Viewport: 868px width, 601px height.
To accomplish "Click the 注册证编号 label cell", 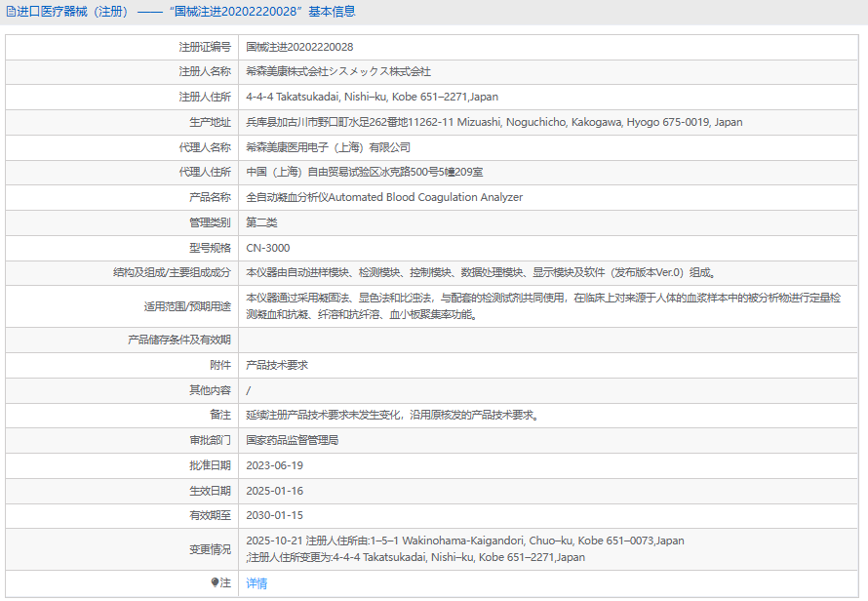I will point(205,47).
